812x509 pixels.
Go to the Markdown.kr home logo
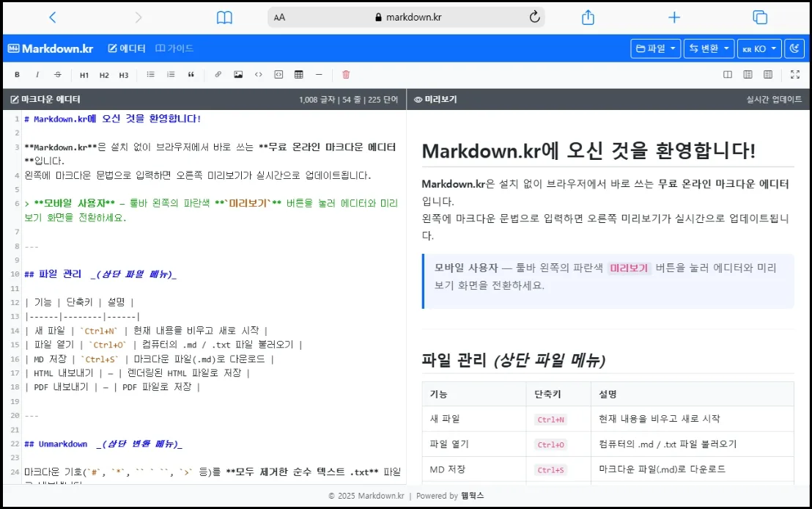(x=51, y=48)
